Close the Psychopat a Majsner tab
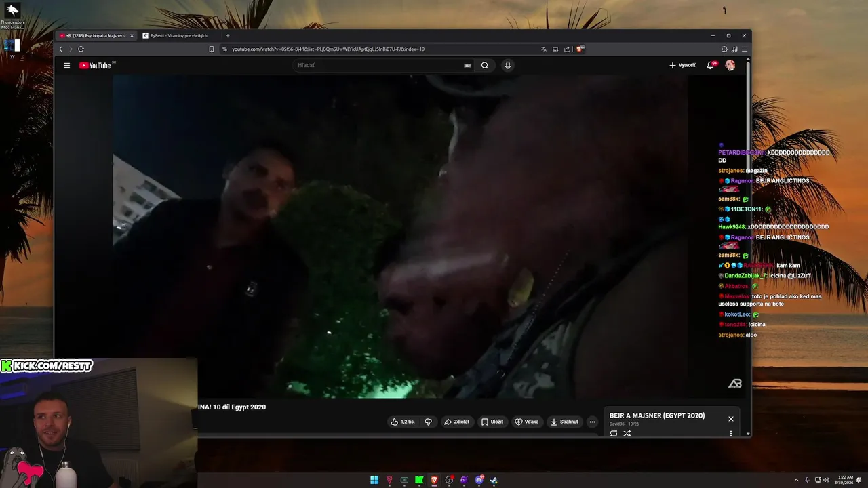 click(x=132, y=35)
